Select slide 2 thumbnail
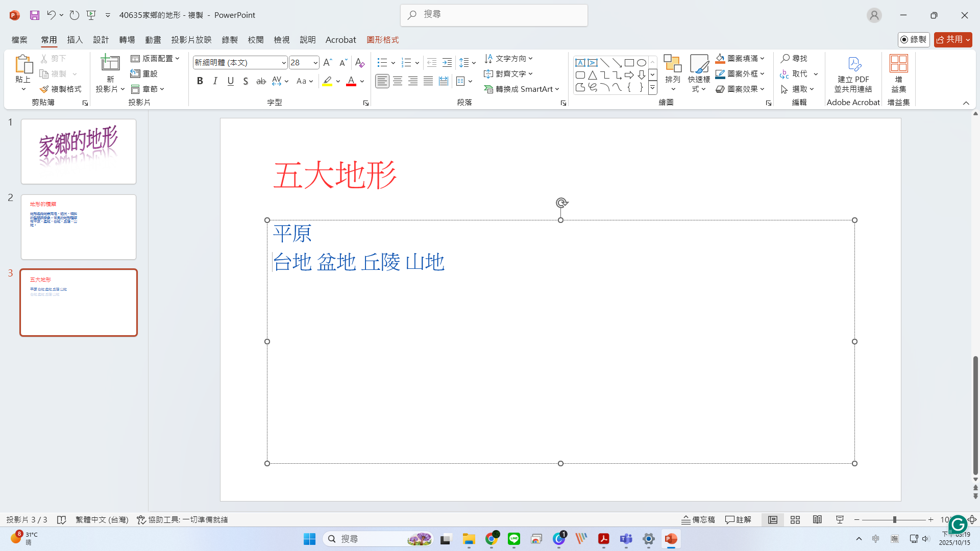The image size is (980, 551). (x=79, y=227)
